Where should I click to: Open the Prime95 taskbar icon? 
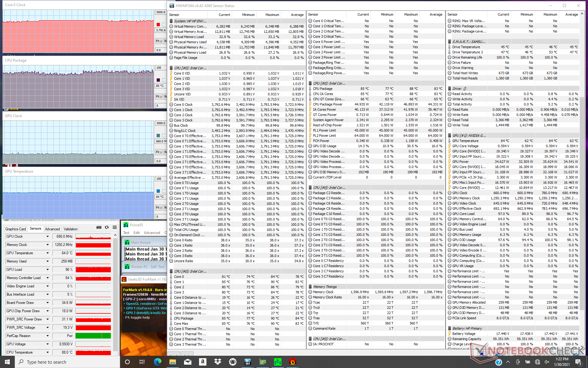[x=277, y=362]
